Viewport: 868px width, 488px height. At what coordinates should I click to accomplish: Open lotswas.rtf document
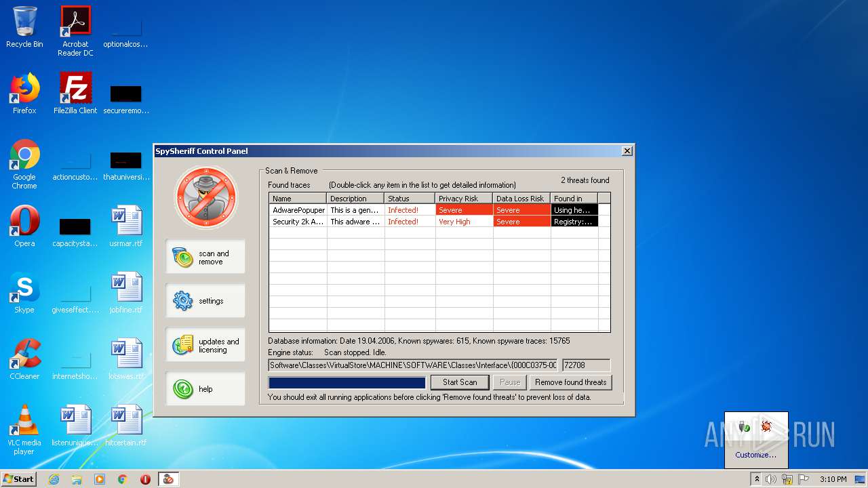[126, 359]
